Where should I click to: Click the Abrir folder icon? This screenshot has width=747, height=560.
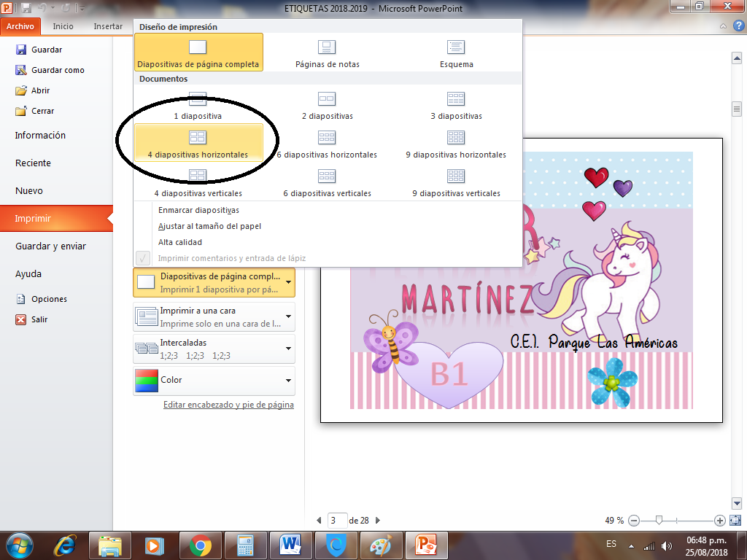click(x=21, y=90)
